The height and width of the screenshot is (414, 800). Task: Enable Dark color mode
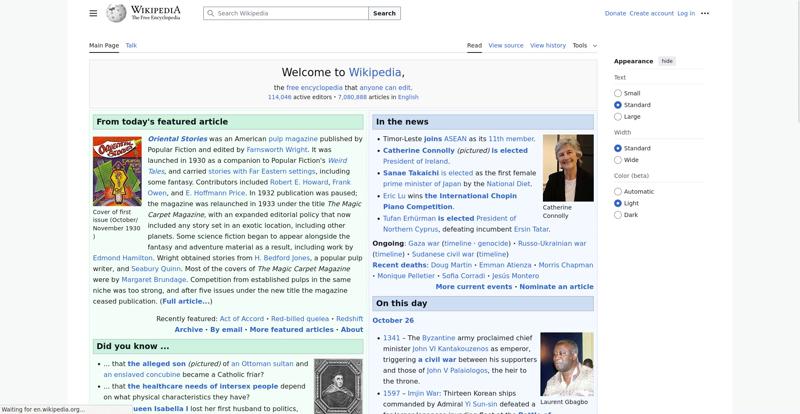coord(618,215)
